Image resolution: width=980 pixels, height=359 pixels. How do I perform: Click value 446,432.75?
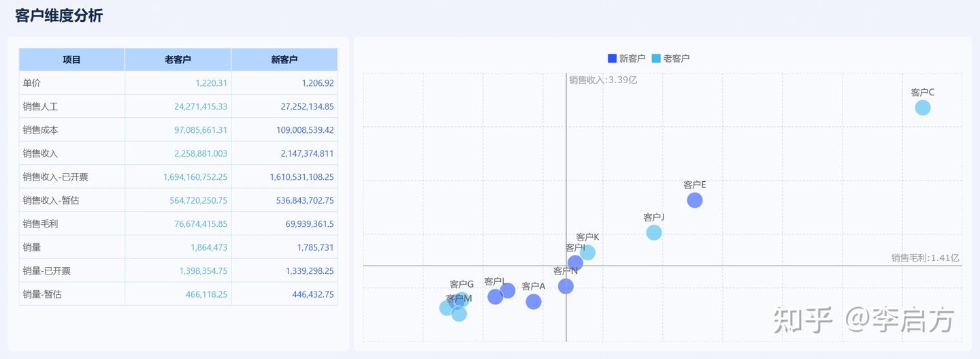pos(313,295)
